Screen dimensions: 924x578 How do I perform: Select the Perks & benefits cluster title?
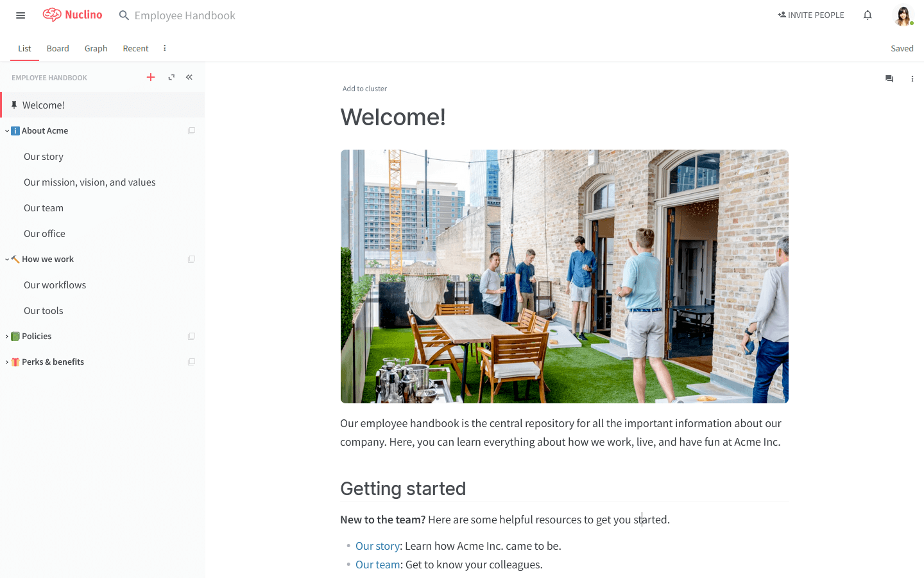[53, 362]
